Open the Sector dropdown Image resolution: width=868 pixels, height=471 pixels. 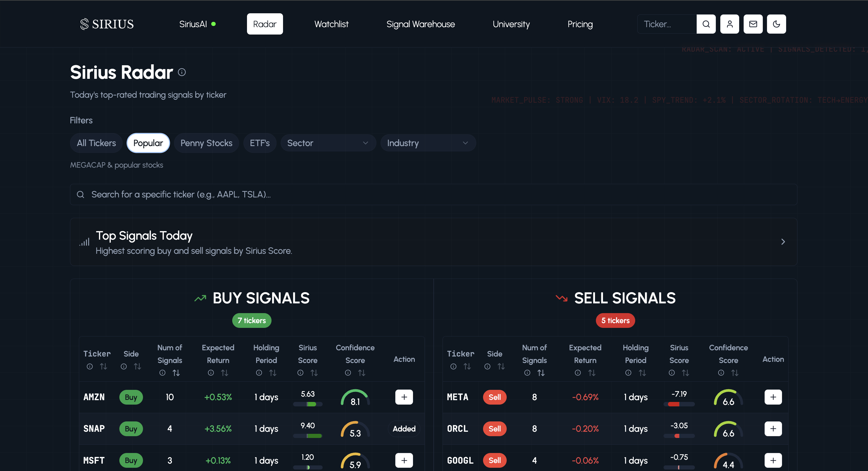pos(328,143)
